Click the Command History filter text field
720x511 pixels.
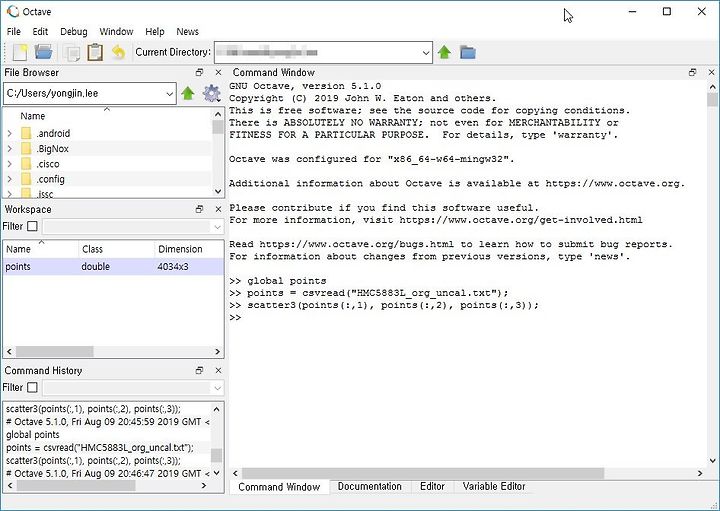(127, 388)
